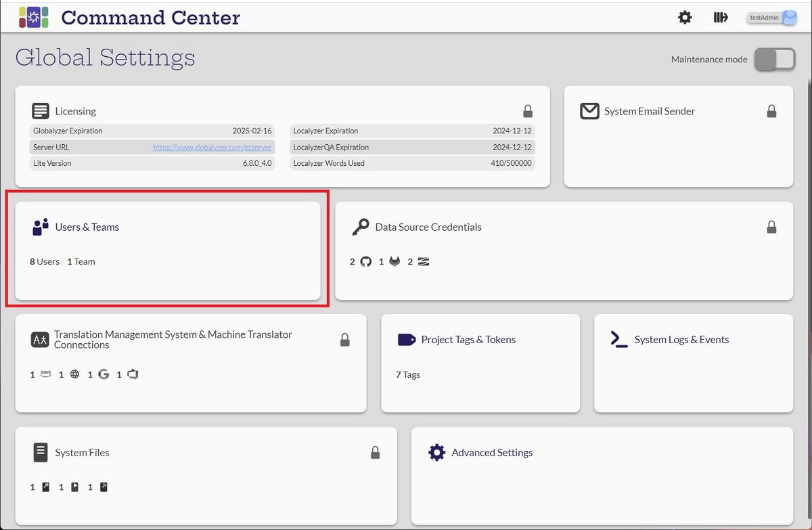Open the Advanced Settings gear icon

437,452
